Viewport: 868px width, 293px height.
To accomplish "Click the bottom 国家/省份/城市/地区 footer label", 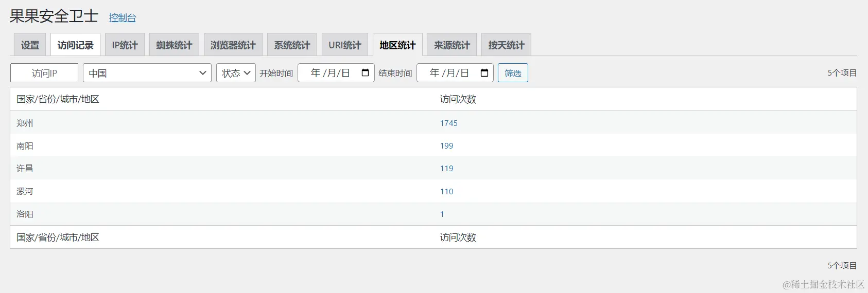I will [x=58, y=237].
